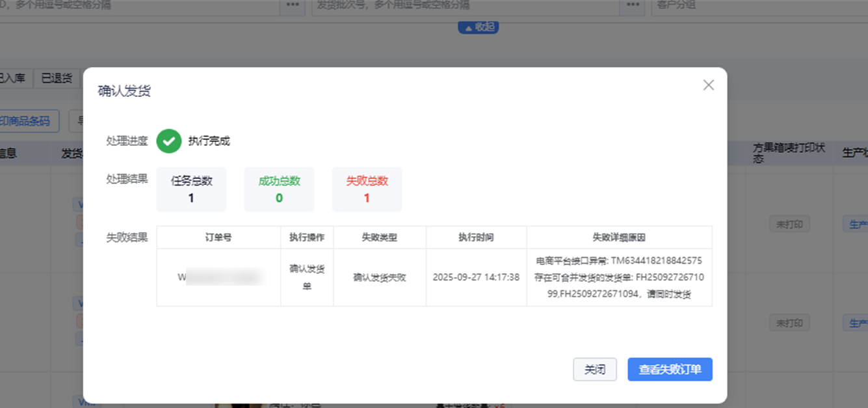Focus the 发货批次号 input field

coord(465,5)
